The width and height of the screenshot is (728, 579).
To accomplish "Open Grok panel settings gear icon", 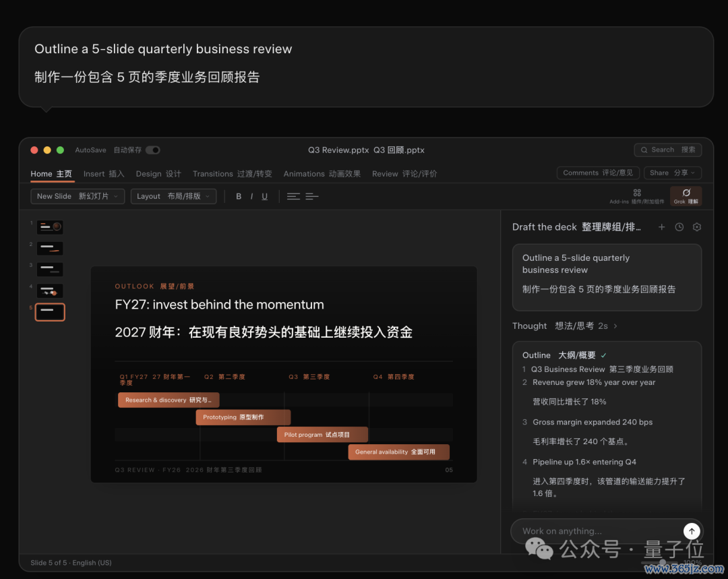I will pos(697,227).
